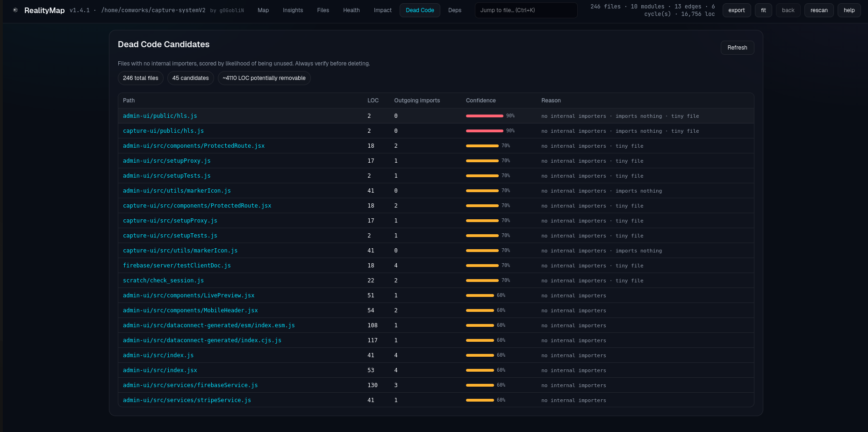The width and height of the screenshot is (868, 432).
Task: Open the Health tab
Action: [x=352, y=10]
